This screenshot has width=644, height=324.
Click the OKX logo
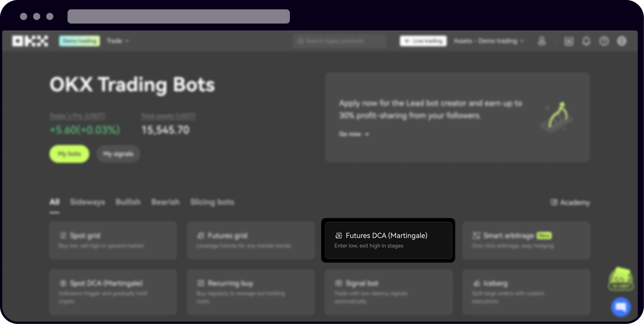coord(30,41)
